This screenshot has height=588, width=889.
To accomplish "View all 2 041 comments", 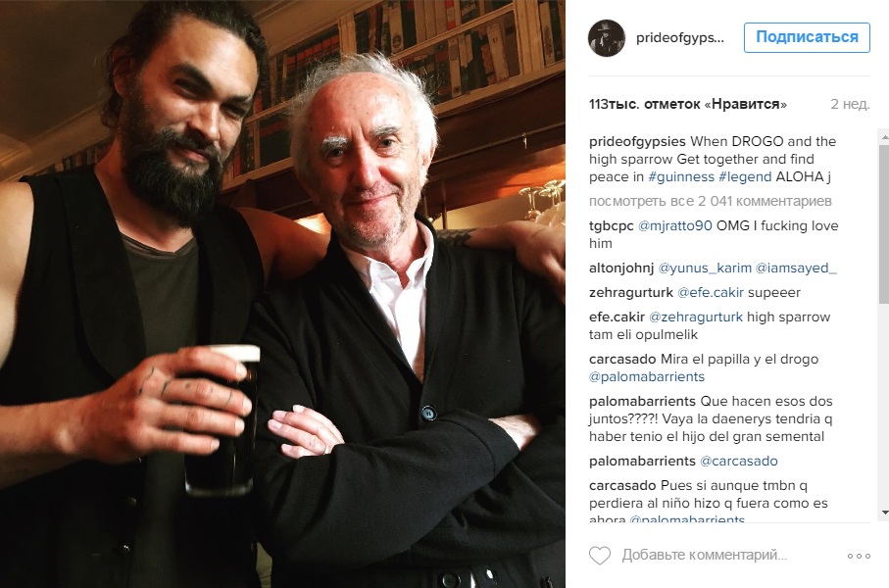I will click(x=711, y=201).
